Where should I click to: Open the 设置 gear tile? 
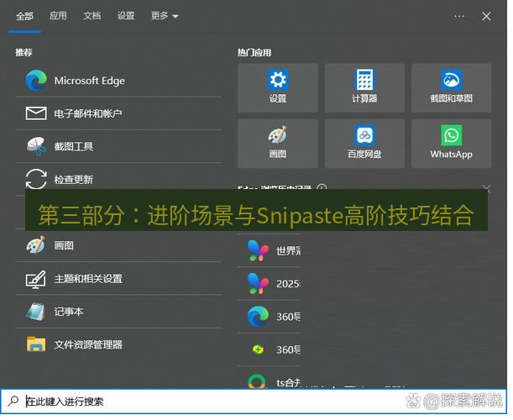coord(278,87)
